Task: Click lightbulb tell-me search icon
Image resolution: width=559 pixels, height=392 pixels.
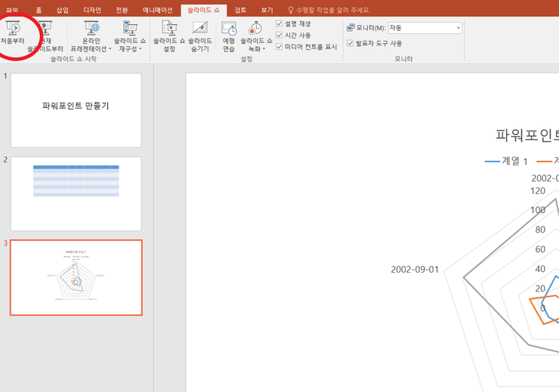Action: click(x=291, y=10)
